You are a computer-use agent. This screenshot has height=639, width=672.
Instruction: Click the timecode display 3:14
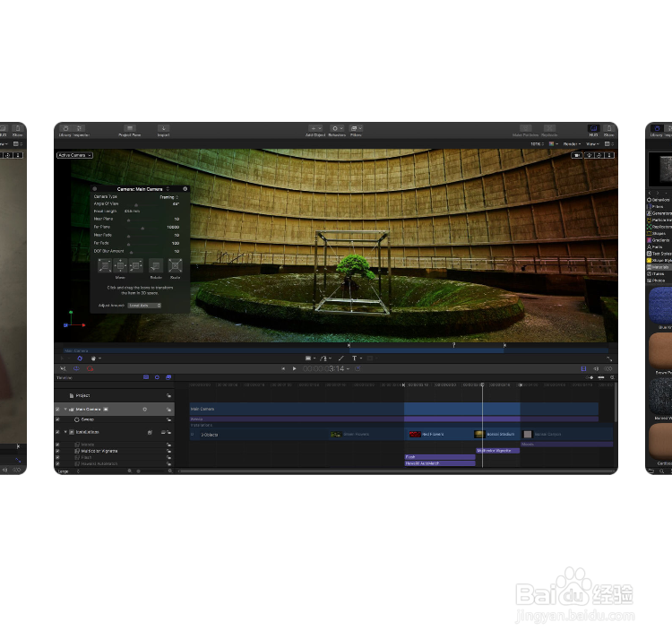pos(323,368)
